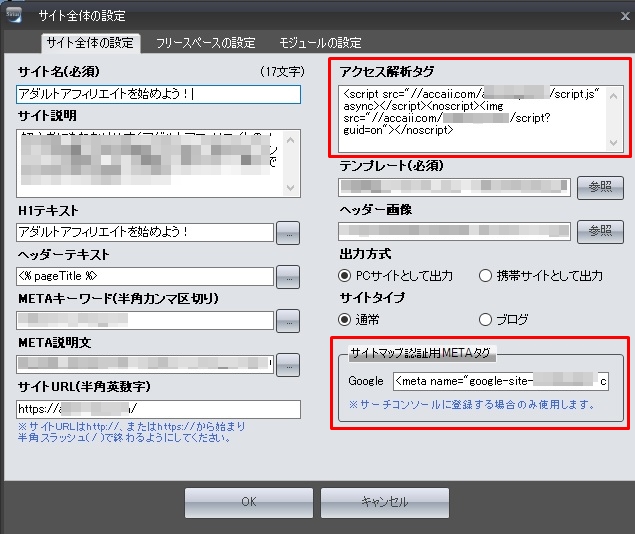Confirm settings with the OK button
635x534 pixels.
pos(249,502)
